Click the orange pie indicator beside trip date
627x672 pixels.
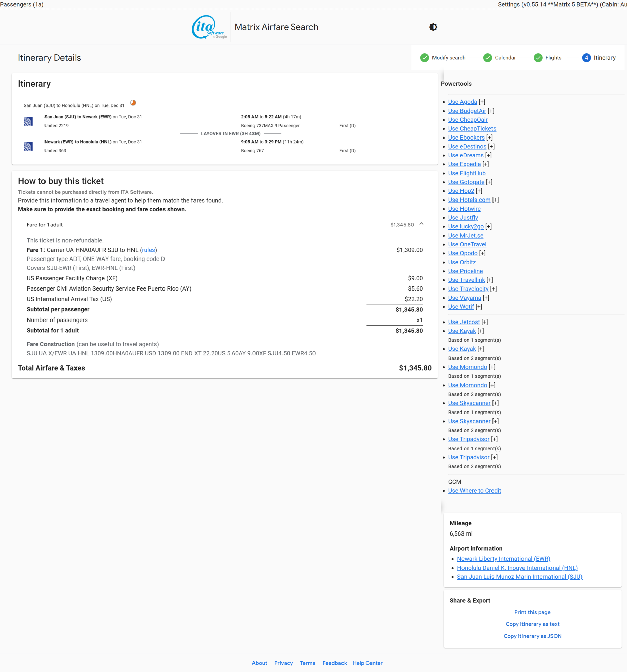(133, 103)
